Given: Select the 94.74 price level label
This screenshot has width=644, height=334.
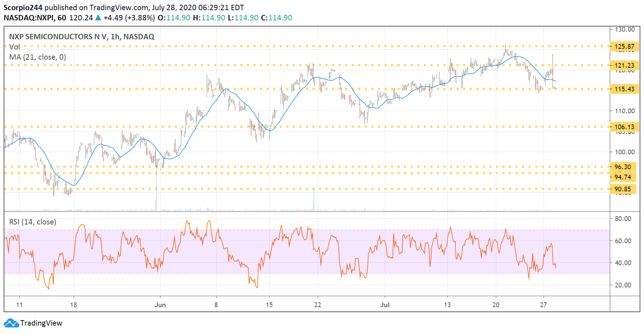Looking at the screenshot, I should click(623, 177).
